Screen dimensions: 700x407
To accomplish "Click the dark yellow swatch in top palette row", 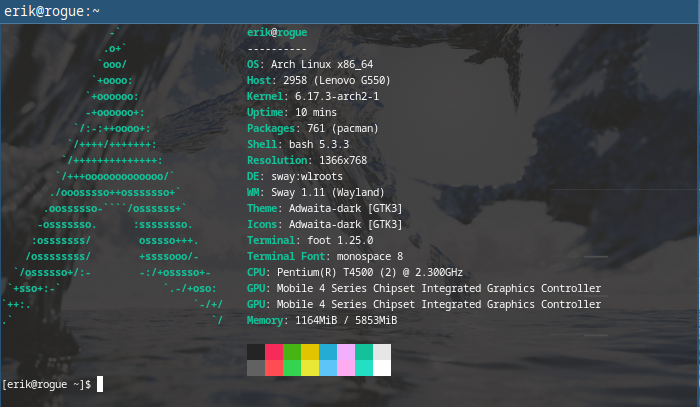I will [310, 352].
